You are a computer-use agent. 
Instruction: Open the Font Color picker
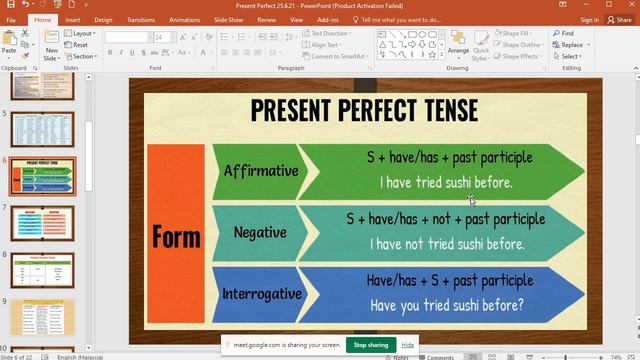(204, 52)
